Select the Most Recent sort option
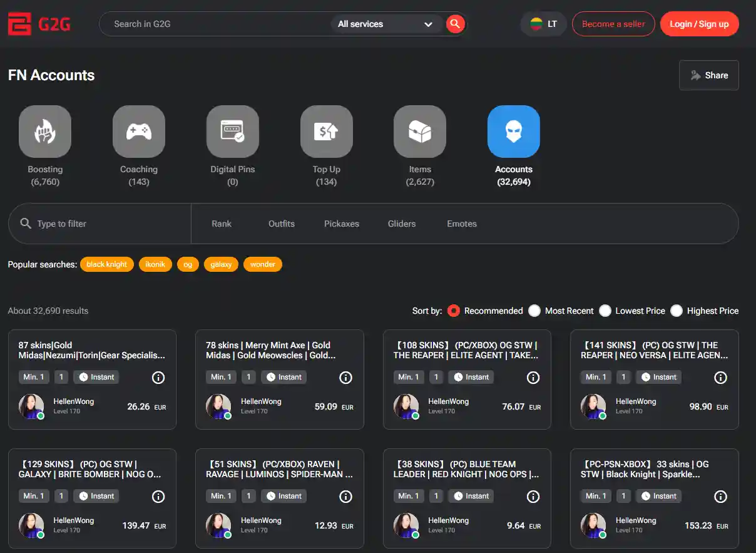Screen dimensions: 756x553 click(x=534, y=311)
